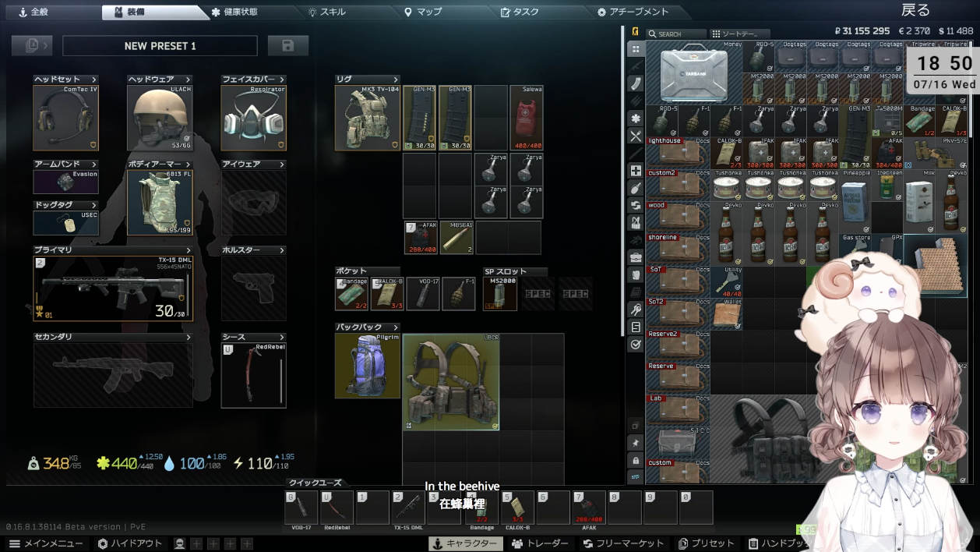This screenshot has height=552, width=980.
Task: Filter stash by gear mods icon
Action: click(x=636, y=118)
